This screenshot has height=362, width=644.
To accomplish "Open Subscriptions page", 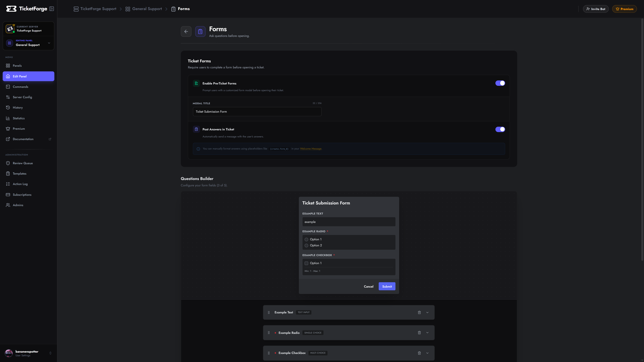I will tap(29, 195).
